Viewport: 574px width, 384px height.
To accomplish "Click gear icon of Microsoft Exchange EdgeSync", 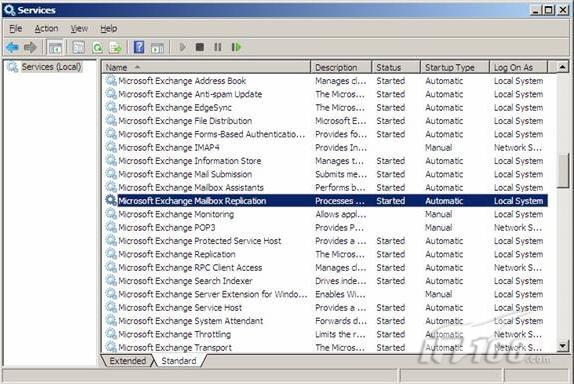I will coord(111,107).
